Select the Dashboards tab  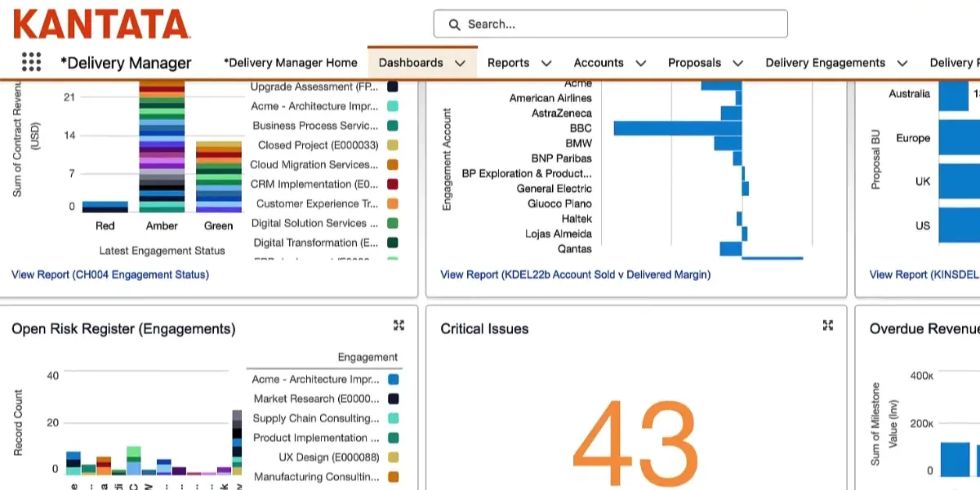tap(411, 62)
